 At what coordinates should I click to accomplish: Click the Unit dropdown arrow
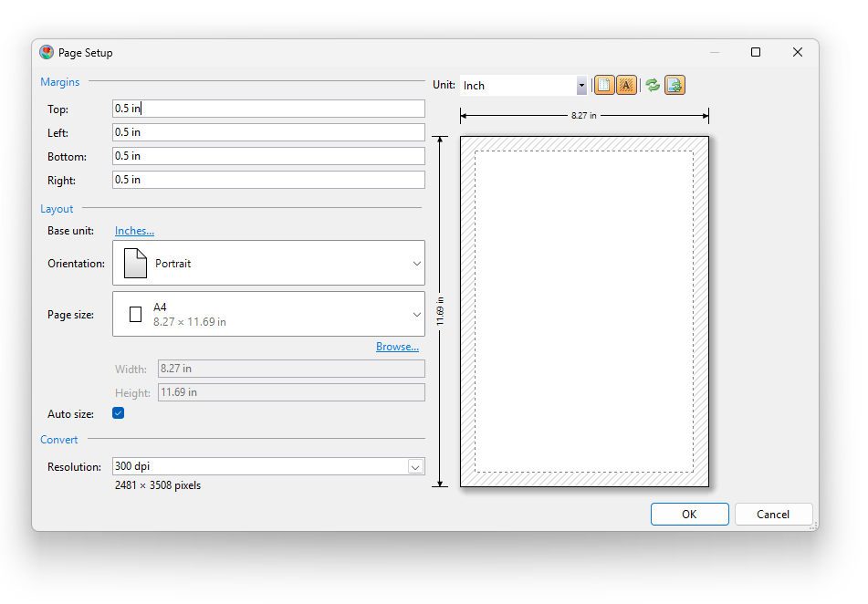[x=581, y=84]
